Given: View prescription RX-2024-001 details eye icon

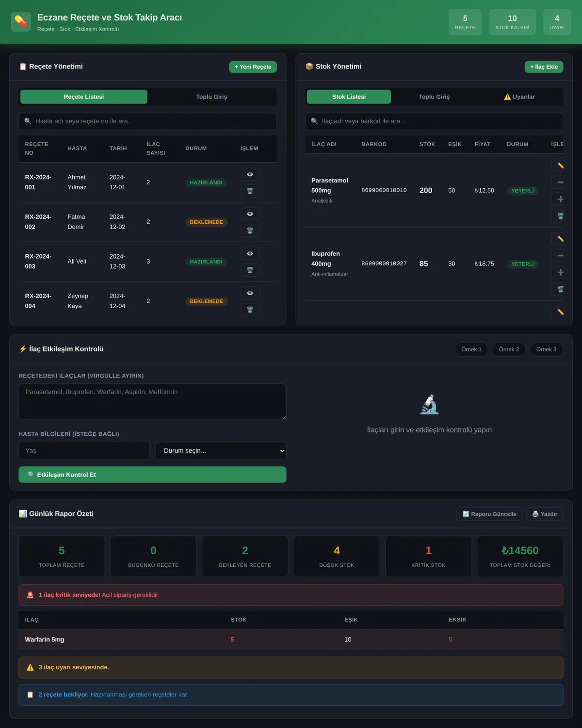Looking at the screenshot, I should click(250, 174).
